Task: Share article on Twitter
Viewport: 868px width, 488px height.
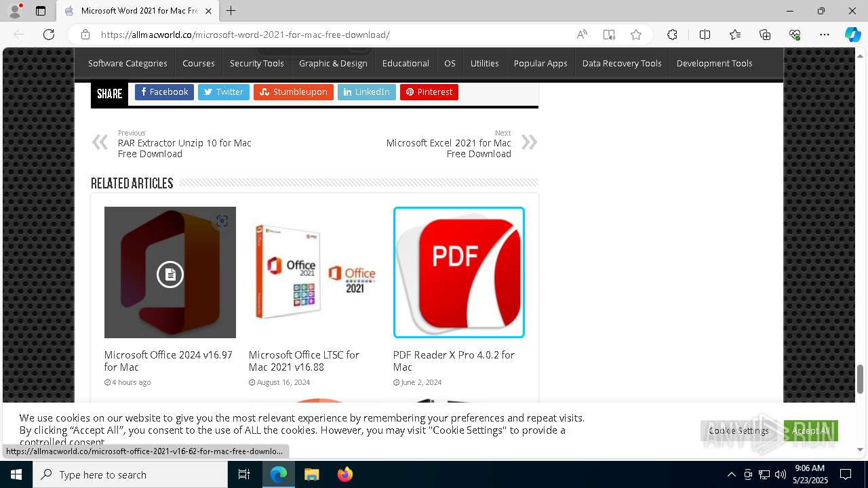Action: tap(224, 92)
